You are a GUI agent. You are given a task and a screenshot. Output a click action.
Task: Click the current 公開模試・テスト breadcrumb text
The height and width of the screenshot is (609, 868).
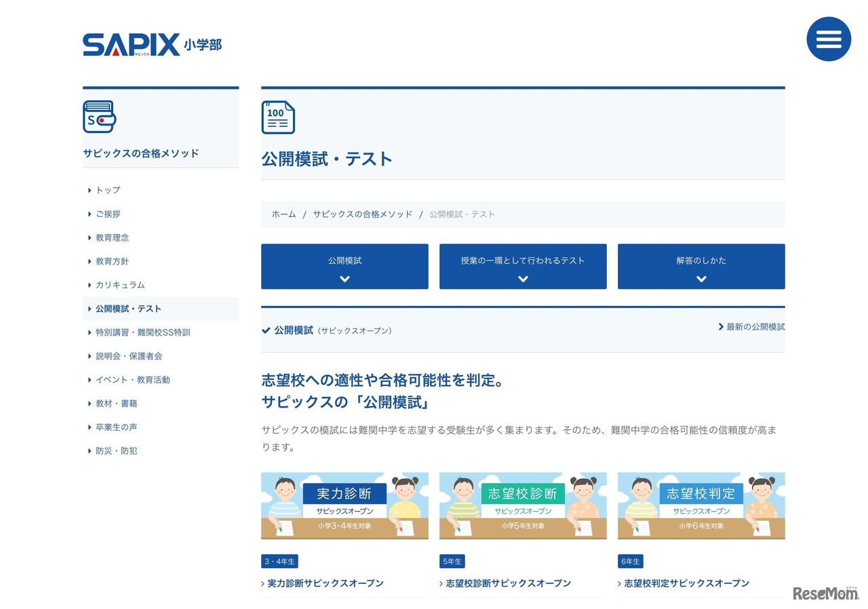coord(462,214)
